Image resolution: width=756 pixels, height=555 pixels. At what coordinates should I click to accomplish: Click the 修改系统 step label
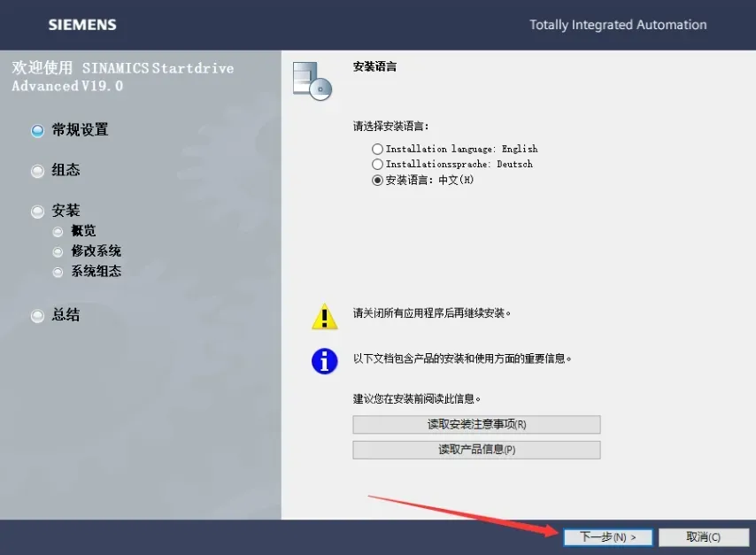click(x=96, y=251)
